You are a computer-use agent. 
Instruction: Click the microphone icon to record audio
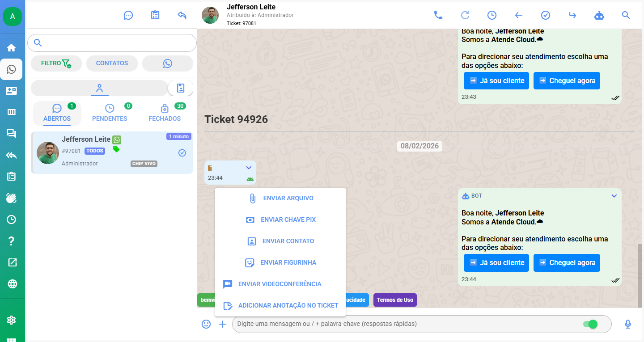[627, 324]
